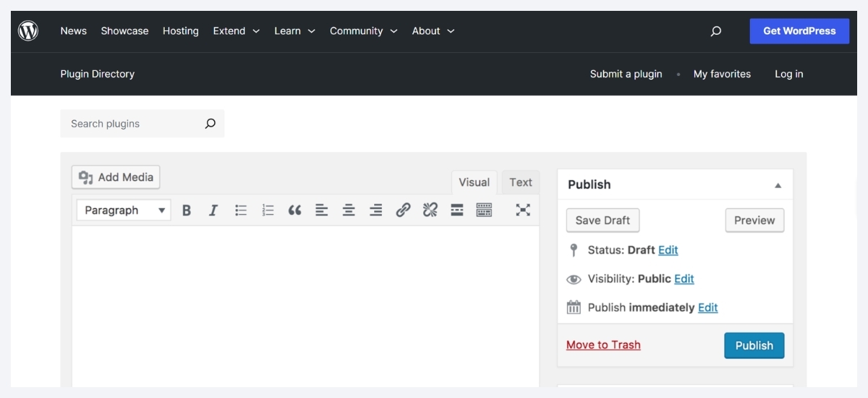Submit the plugin search magnifier icon

(210, 124)
